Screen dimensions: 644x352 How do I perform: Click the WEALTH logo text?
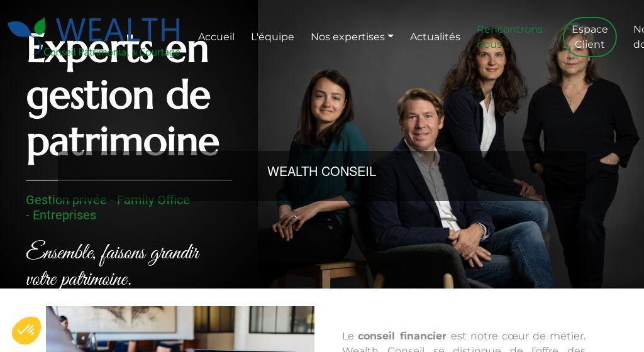click(118, 30)
